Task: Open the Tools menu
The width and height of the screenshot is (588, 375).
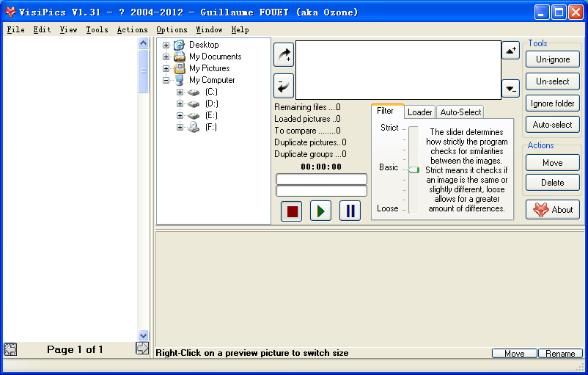Action: [97, 30]
